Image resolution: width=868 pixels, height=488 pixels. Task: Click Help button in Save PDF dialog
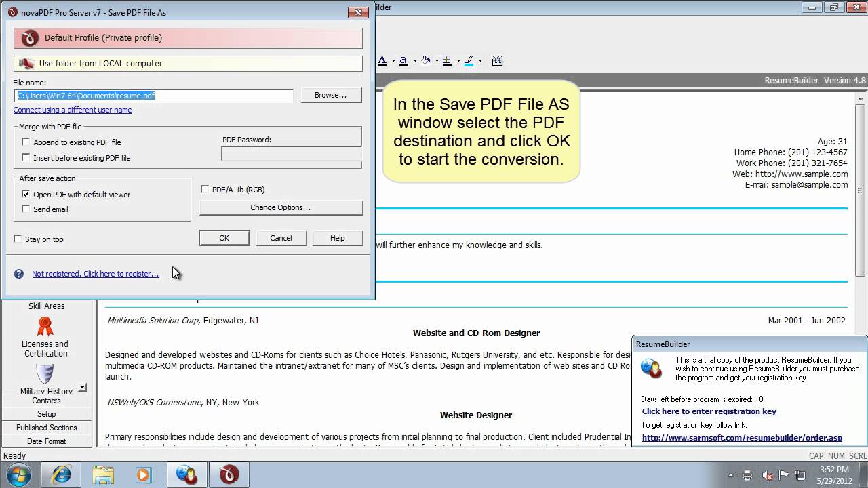tap(338, 238)
